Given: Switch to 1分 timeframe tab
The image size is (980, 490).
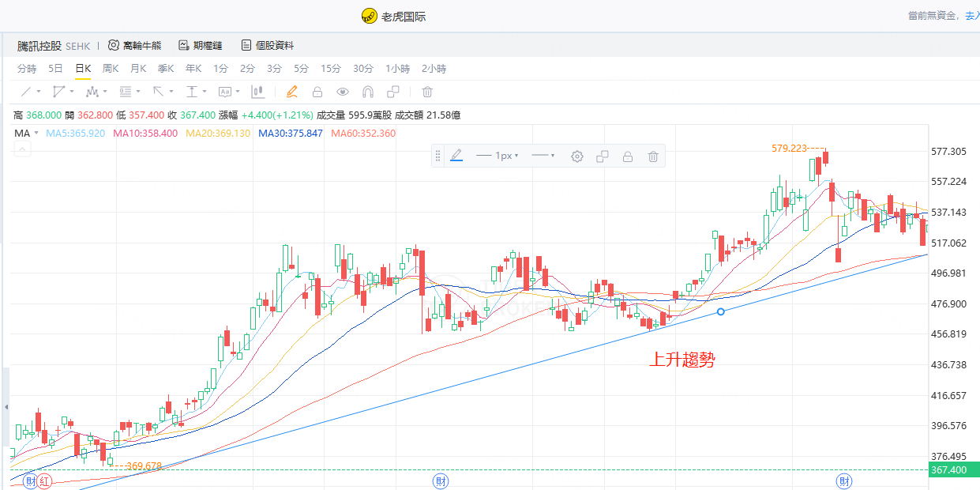Looking at the screenshot, I should 220,69.
